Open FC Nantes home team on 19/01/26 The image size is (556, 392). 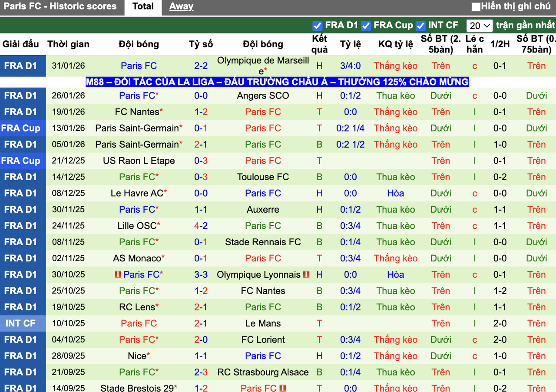[x=137, y=112]
